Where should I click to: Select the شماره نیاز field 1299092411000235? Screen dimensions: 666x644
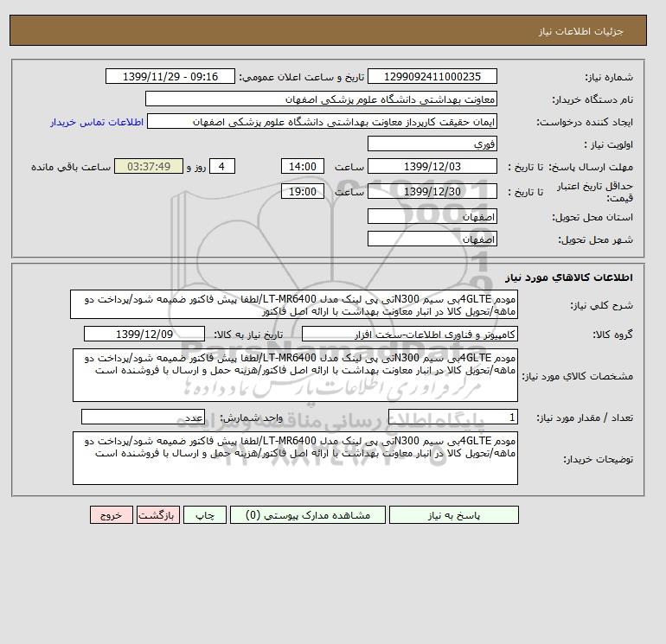(x=432, y=76)
